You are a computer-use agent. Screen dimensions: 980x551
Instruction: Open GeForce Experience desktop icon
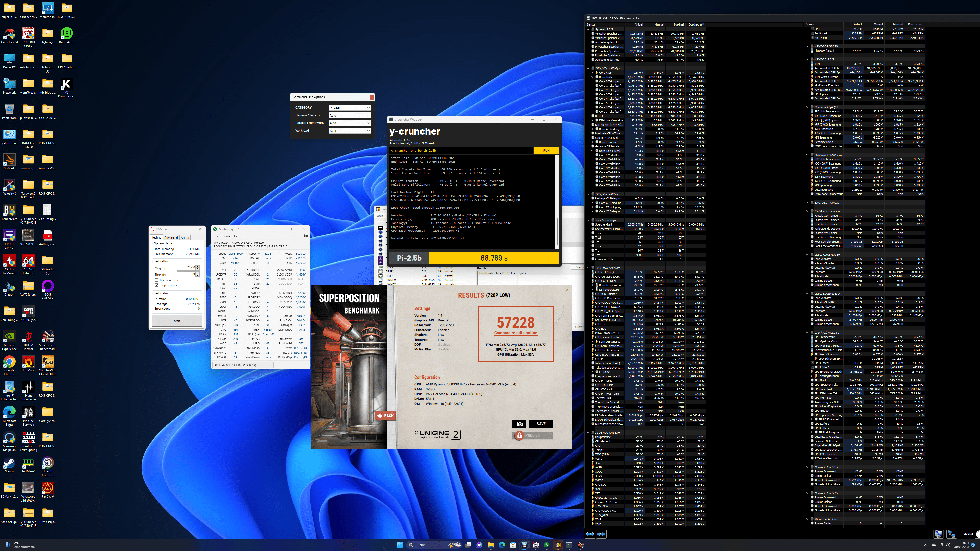tap(9, 341)
